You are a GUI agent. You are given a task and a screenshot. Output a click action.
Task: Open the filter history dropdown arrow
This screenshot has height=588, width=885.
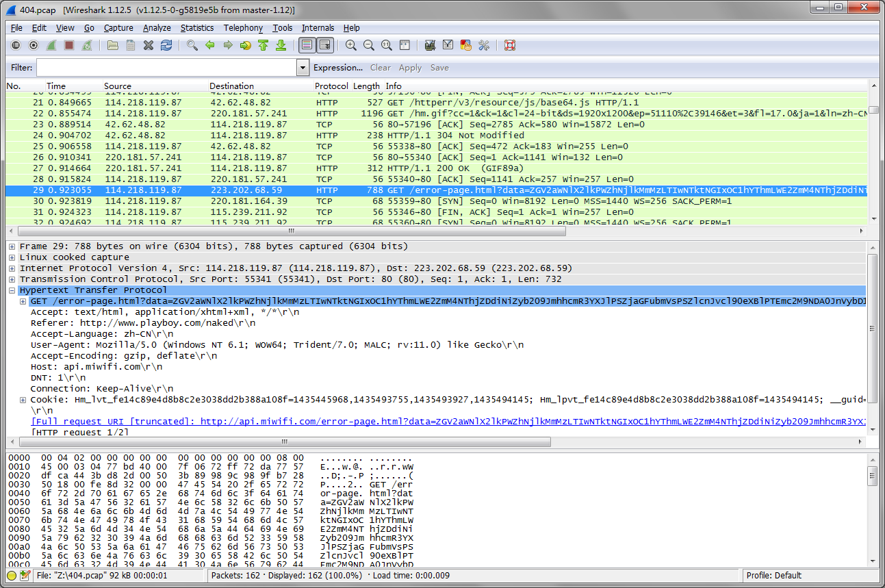[x=303, y=68]
